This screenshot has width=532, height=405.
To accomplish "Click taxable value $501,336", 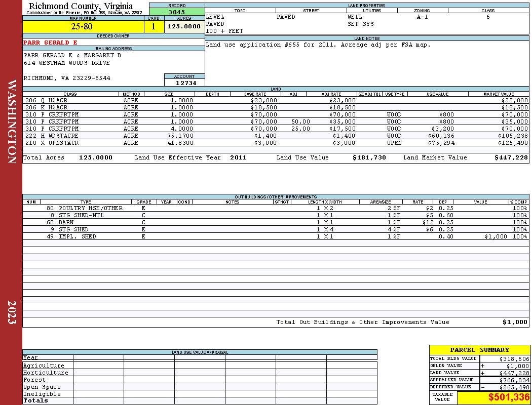I will click(509, 397).
